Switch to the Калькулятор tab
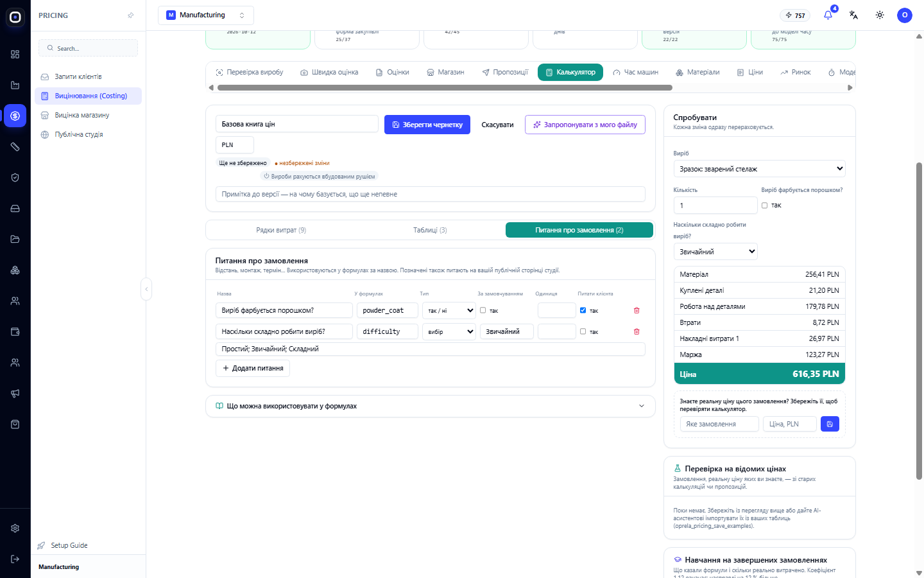Viewport: 924px width, 578px height. (570, 73)
